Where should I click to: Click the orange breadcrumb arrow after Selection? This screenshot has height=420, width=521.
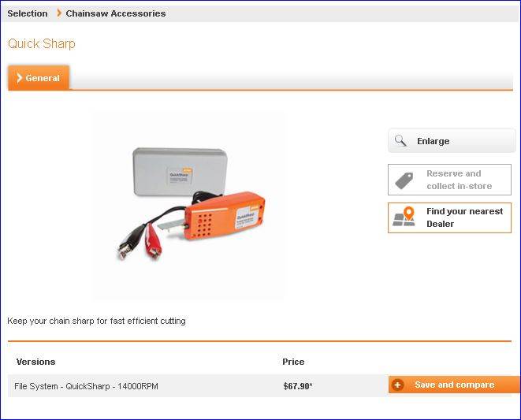point(58,13)
